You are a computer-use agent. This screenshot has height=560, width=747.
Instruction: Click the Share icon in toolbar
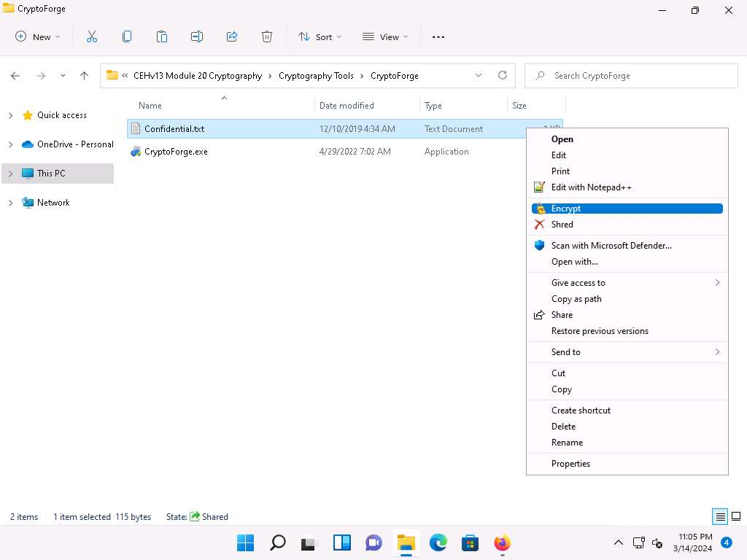[x=232, y=36]
